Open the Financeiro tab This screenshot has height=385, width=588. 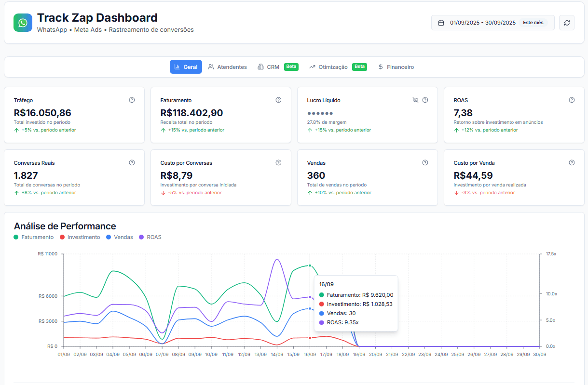[396, 66]
